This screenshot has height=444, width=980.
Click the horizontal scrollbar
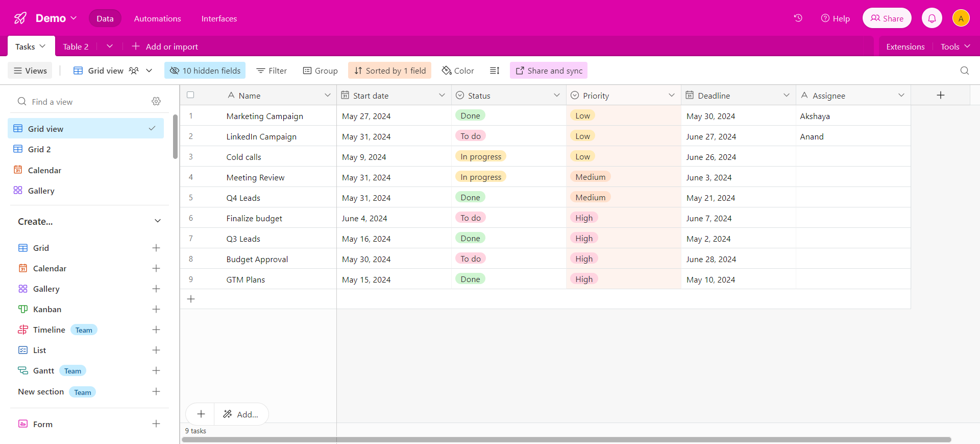click(567, 439)
